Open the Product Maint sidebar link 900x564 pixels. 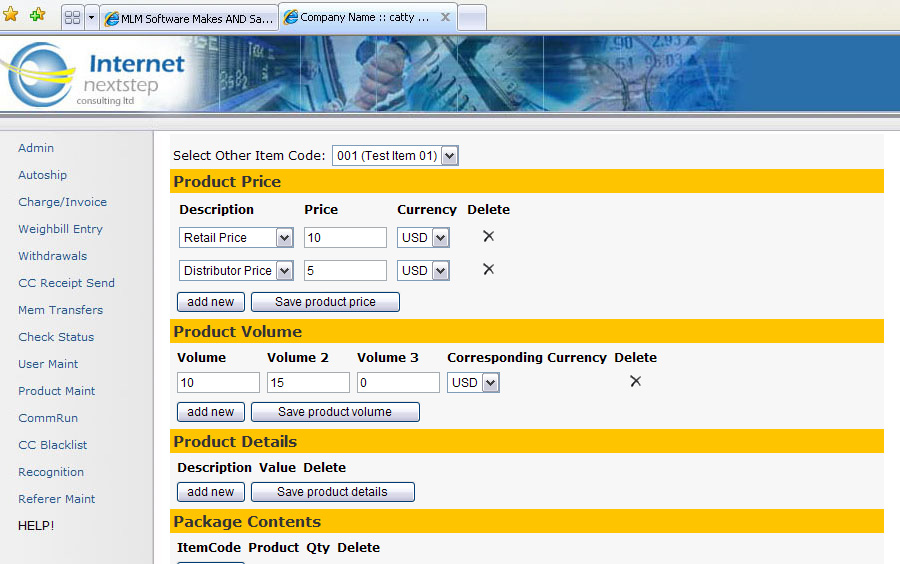tap(57, 391)
